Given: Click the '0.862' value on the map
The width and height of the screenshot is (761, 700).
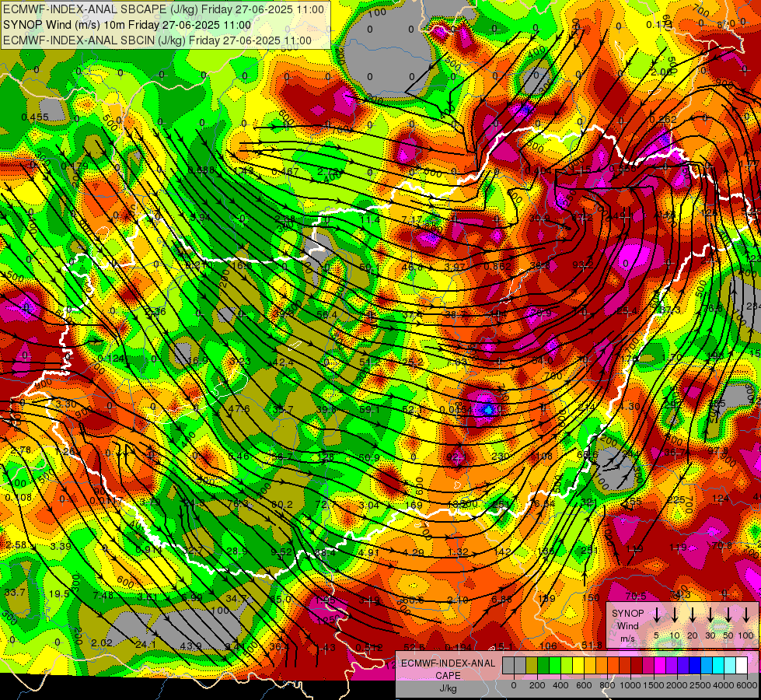Looking at the screenshot, I should (497, 267).
